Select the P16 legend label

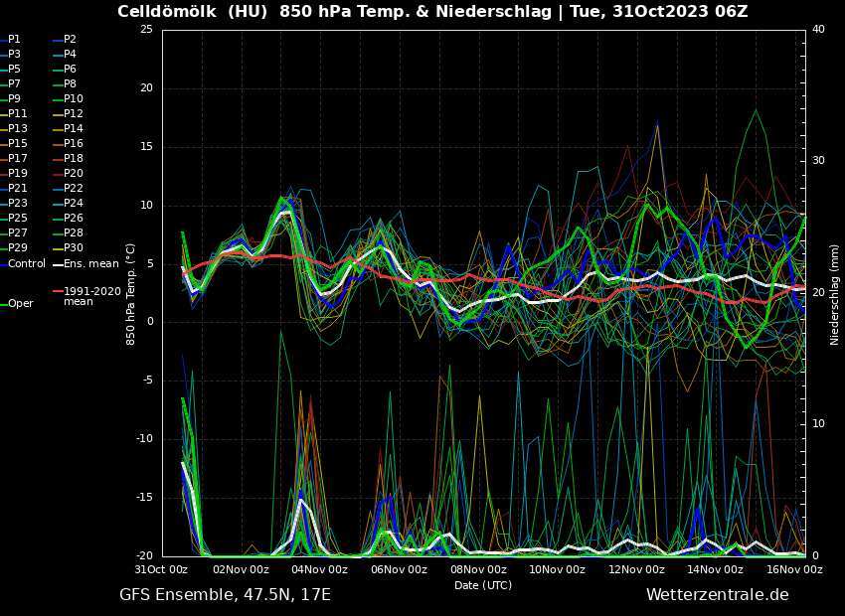(x=74, y=144)
